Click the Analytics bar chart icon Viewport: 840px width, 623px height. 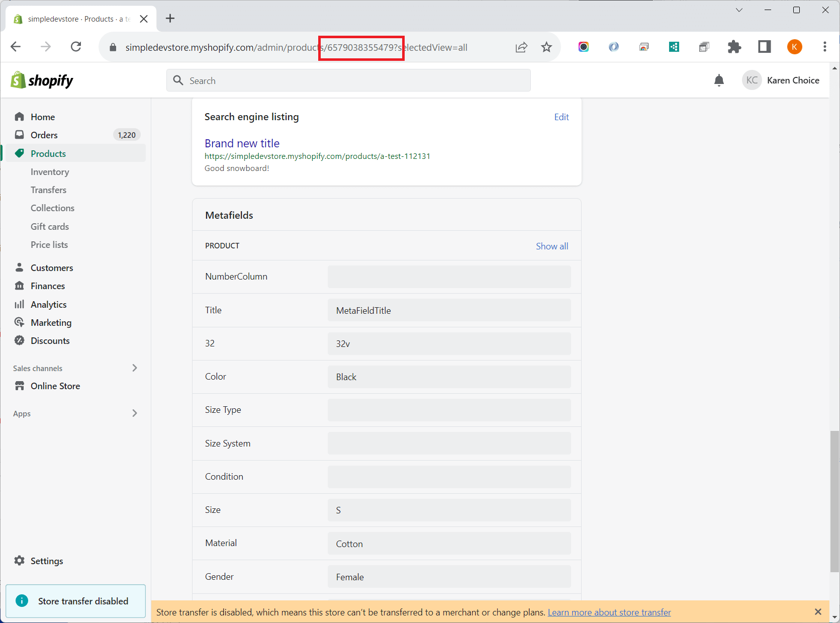[20, 304]
